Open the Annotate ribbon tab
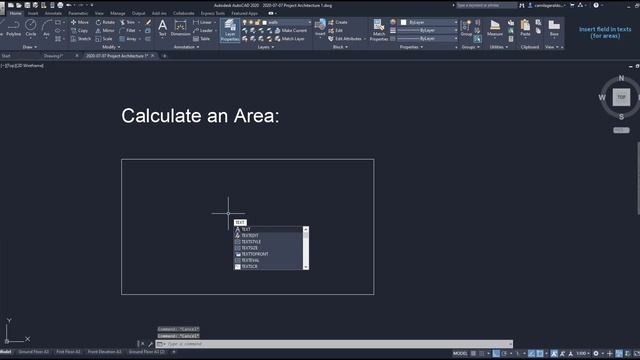The height and width of the screenshot is (360, 640). click(53, 13)
